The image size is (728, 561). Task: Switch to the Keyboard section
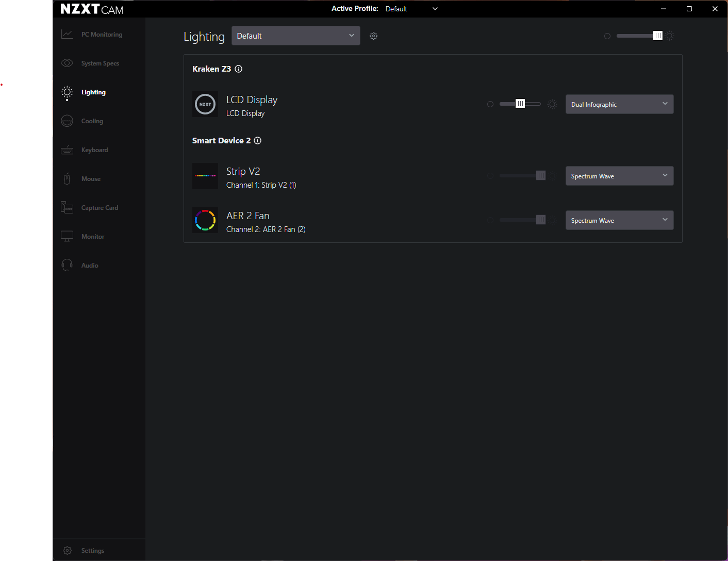point(95,150)
